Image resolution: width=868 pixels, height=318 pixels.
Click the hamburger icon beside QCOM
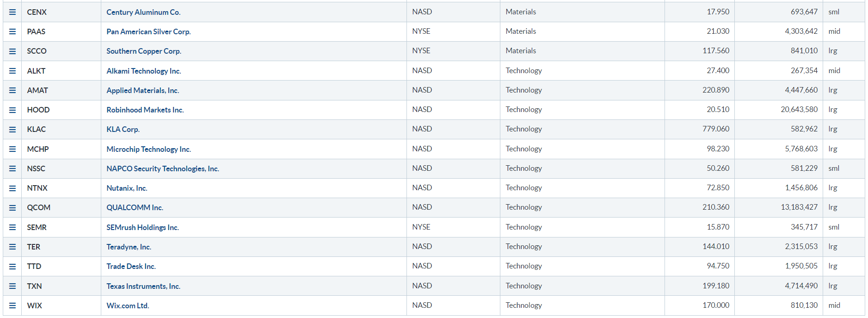[12, 207]
